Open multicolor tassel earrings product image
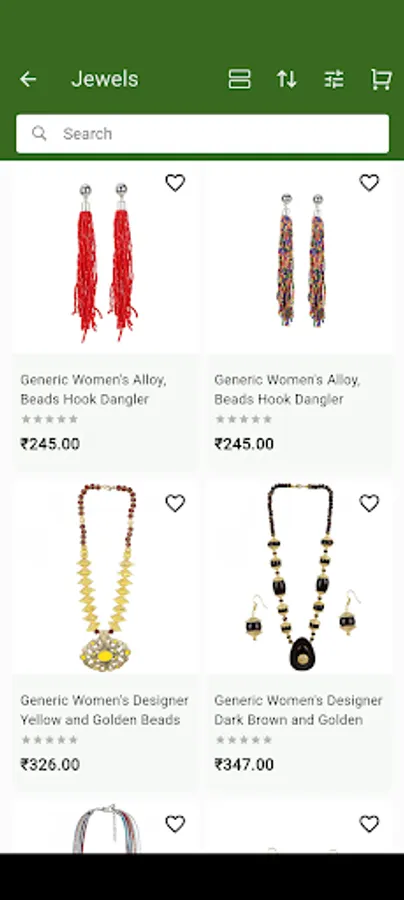Screen dimensions: 404x900 tap(300, 262)
